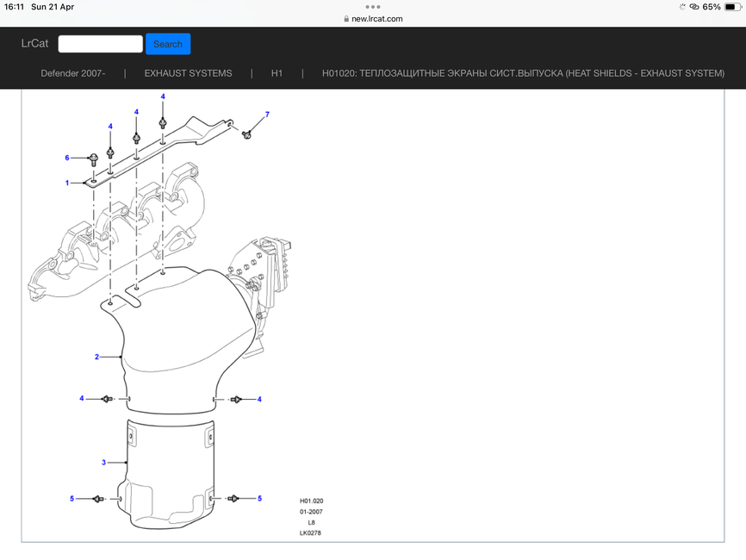Open the EXHAUST SYSTEMS breadcrumb
746x560 pixels.
point(189,73)
